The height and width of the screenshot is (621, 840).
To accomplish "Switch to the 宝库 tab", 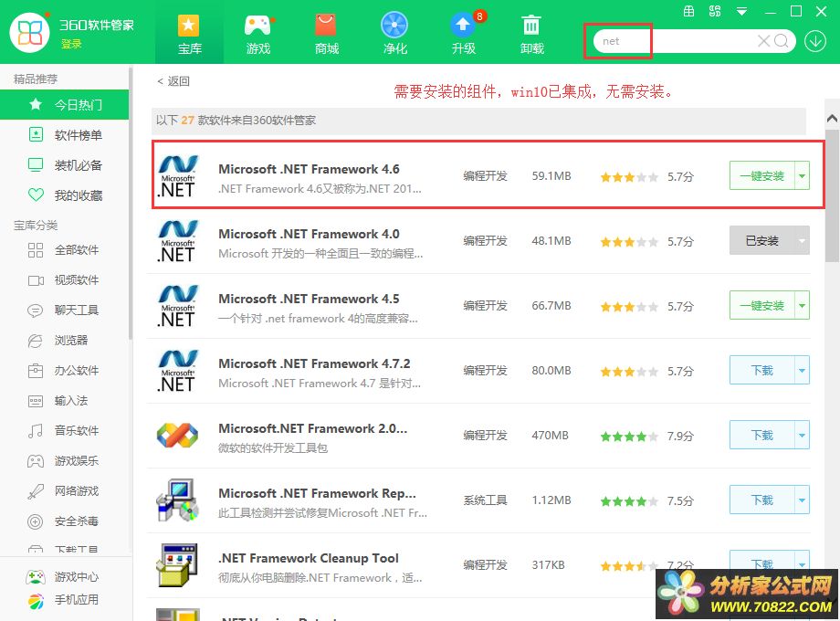I will point(190,33).
